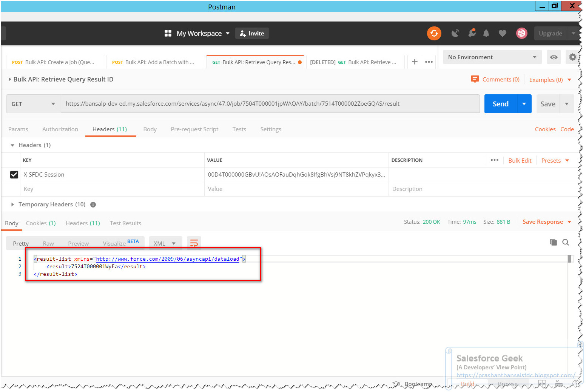Click the empty Key input cell
Viewport: 586px width, 392px height.
coord(112,189)
